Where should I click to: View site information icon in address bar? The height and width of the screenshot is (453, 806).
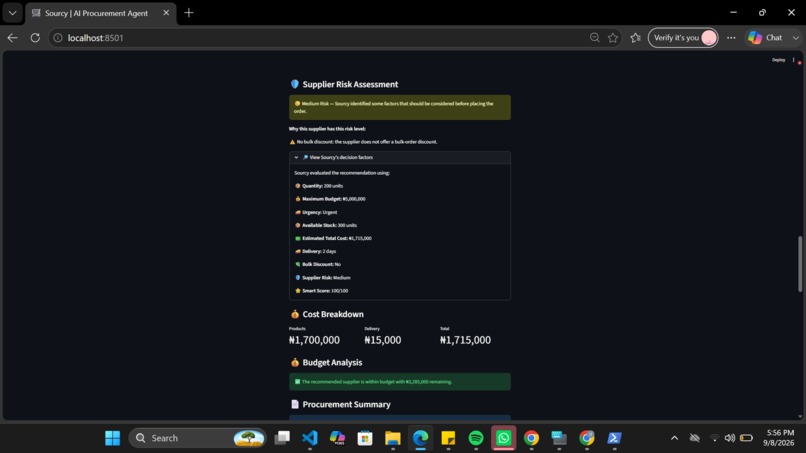tap(58, 38)
